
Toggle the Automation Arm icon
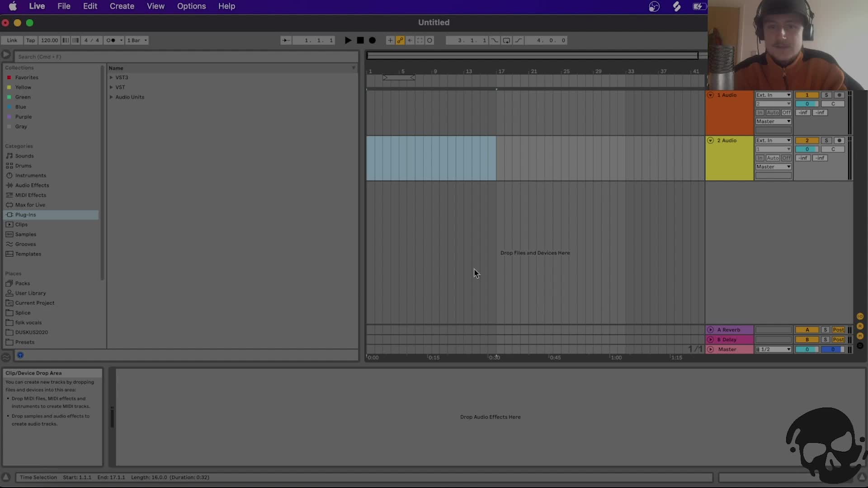coord(400,40)
